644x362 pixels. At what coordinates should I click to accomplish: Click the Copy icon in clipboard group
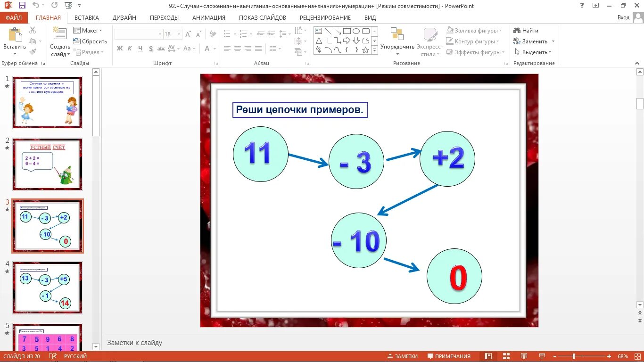point(33,41)
